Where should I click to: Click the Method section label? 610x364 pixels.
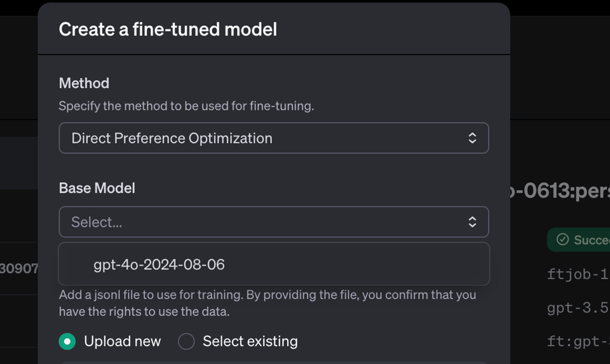click(84, 83)
